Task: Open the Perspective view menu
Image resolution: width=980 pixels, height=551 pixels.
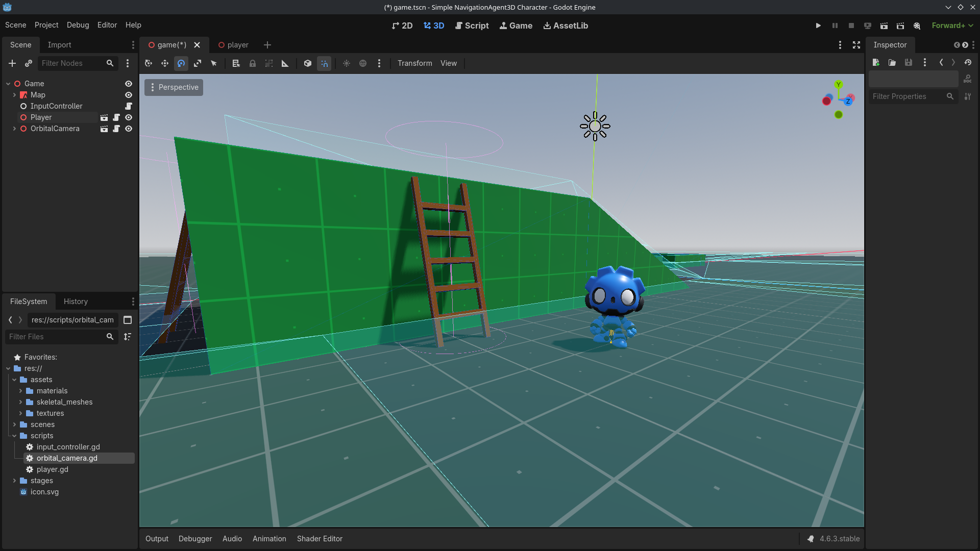Action: click(x=174, y=87)
